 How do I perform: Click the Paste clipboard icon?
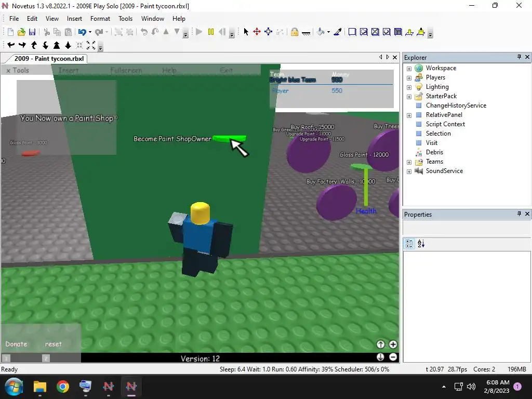click(x=68, y=32)
